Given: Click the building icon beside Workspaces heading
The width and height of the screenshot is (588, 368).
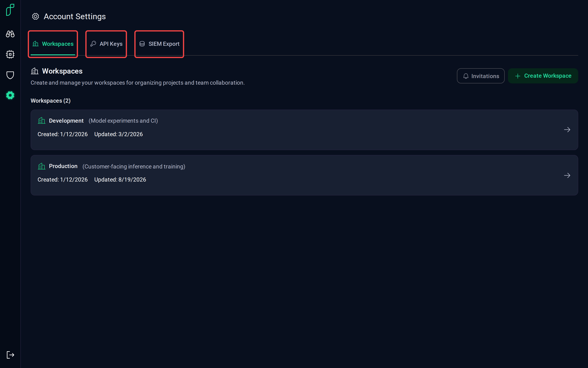Looking at the screenshot, I should 35,71.
